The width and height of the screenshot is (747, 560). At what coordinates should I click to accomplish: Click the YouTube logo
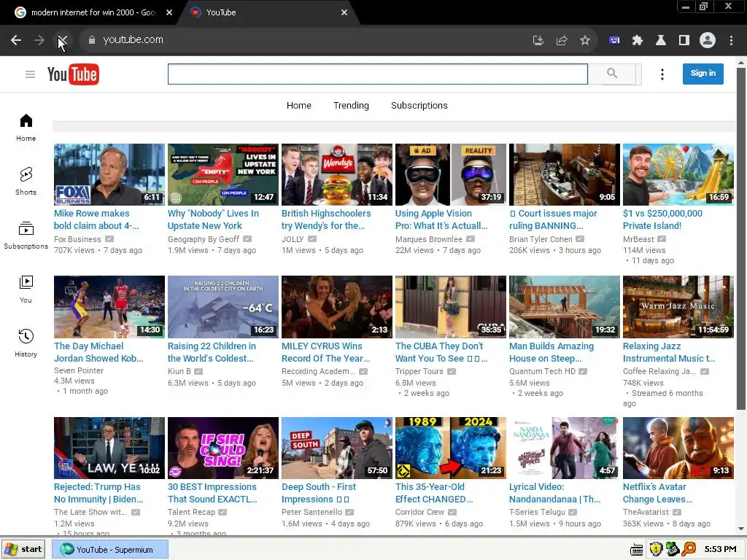click(x=73, y=74)
